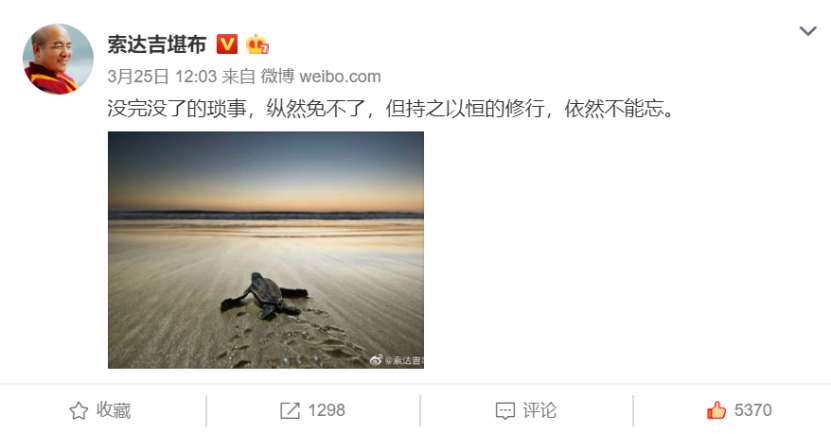The width and height of the screenshot is (831, 434).
Task: Toggle like showing 5370 count
Action: pos(739,410)
